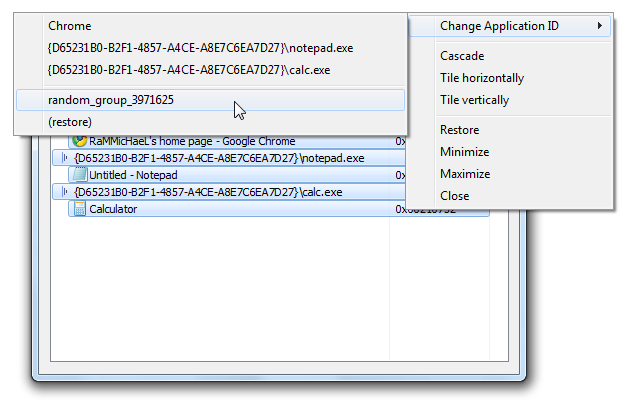Select the Untitled - Notepad row

[237, 175]
